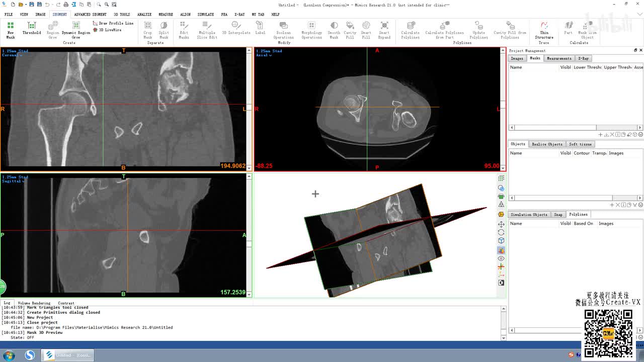Click the Masks panel horizontal scrollbar
The width and height of the screenshot is (644, 362).
[576, 127]
